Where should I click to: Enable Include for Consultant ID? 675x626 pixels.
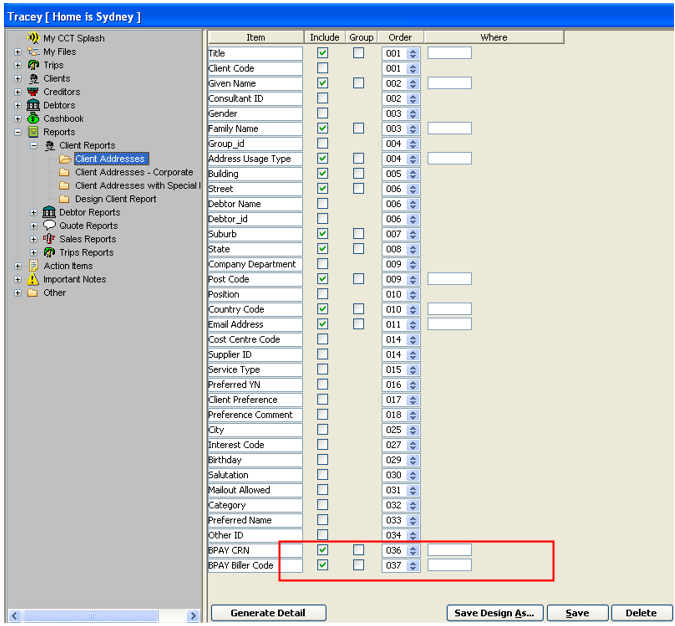click(x=322, y=98)
